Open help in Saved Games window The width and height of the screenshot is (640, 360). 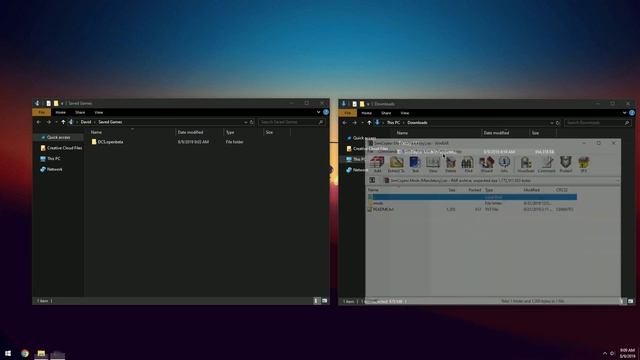click(x=326, y=112)
